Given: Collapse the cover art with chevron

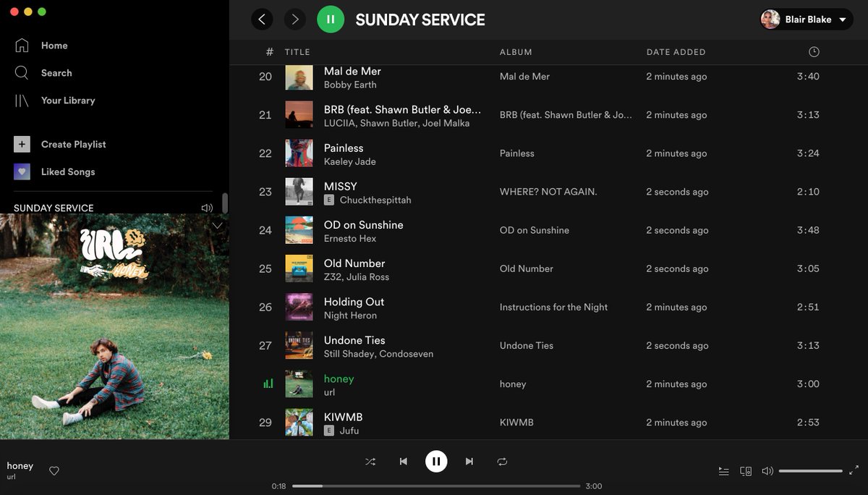Looking at the screenshot, I should coord(217,225).
